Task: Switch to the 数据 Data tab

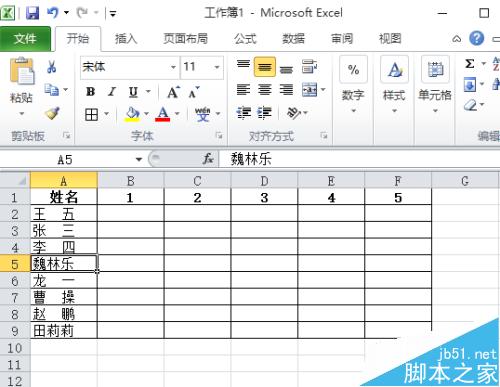Action: coord(293,39)
